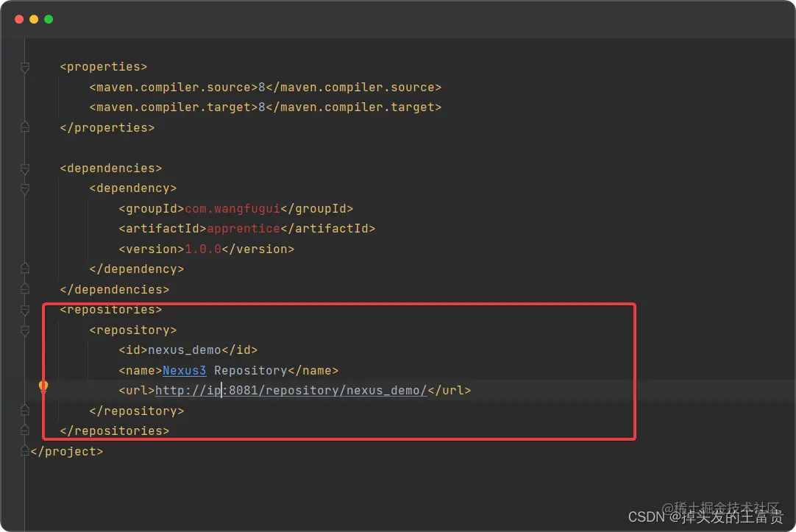Click the yellow intention bulb icon
Screen dimensions: 796x532
point(43,387)
